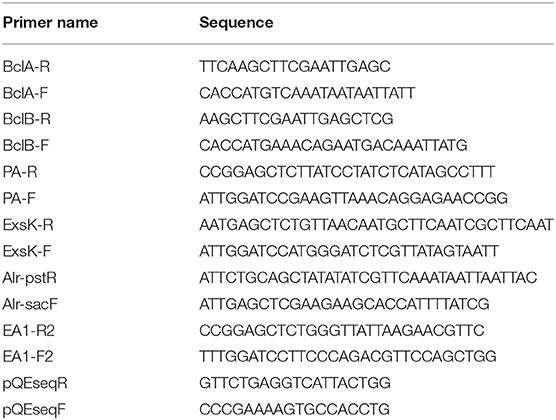Click the ExsK-F primer label
The image size is (556, 420).
tap(27, 251)
